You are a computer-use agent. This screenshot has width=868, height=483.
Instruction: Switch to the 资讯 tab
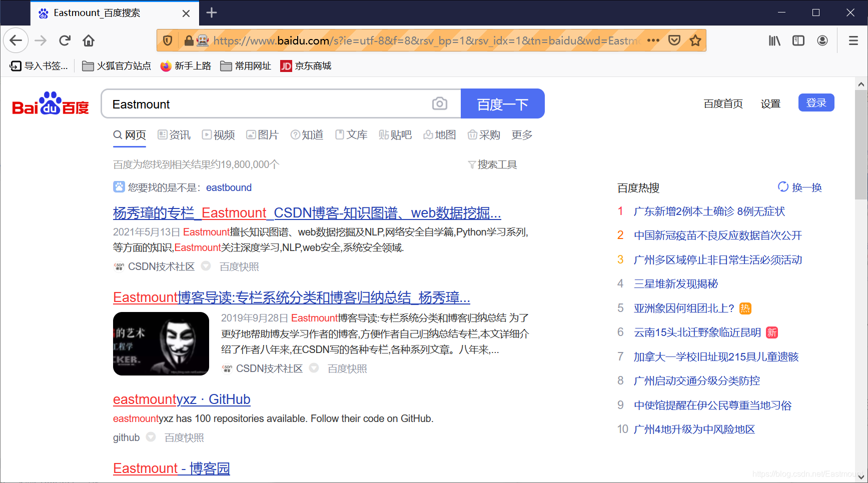174,135
